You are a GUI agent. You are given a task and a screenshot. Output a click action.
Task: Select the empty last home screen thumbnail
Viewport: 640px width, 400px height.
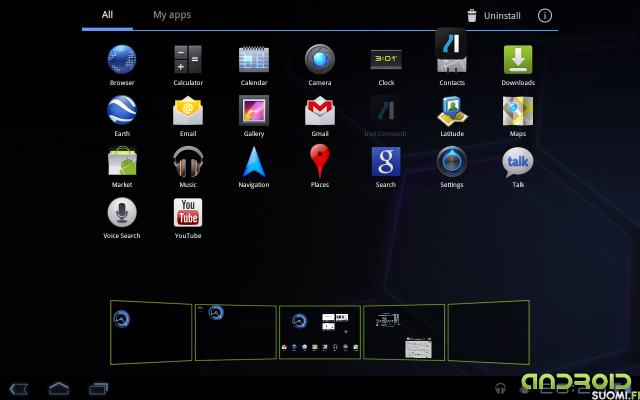(489, 332)
